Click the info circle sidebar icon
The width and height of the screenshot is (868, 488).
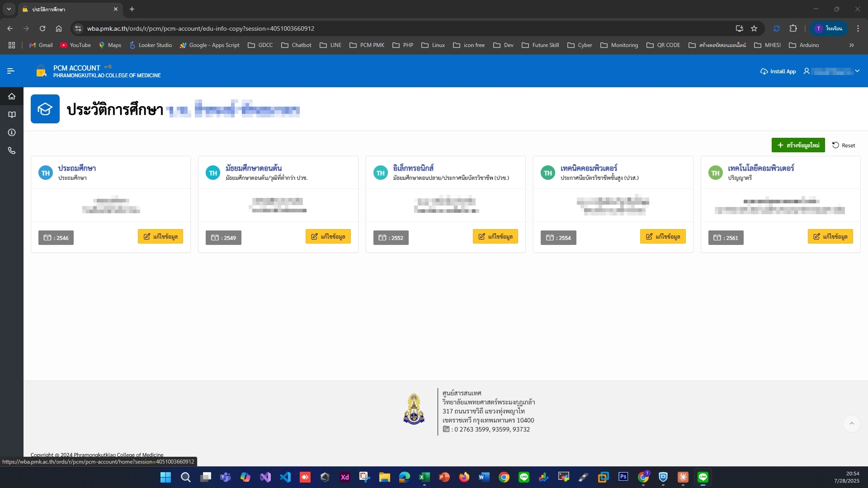pyautogui.click(x=12, y=132)
